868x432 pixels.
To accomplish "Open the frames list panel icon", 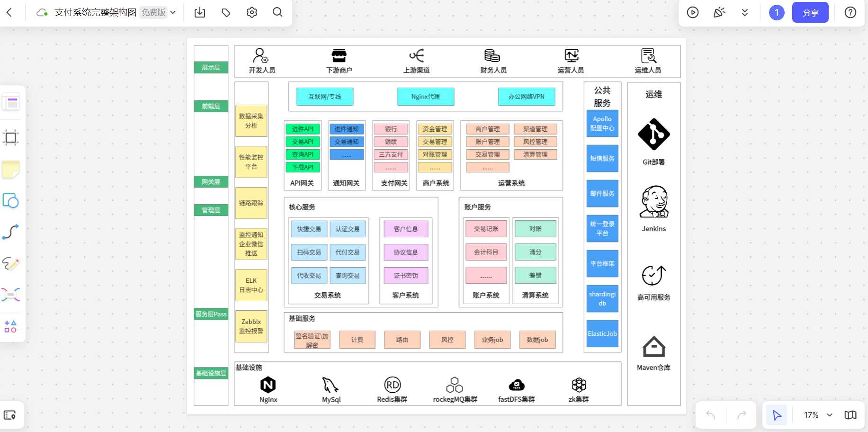I will pos(9,415).
